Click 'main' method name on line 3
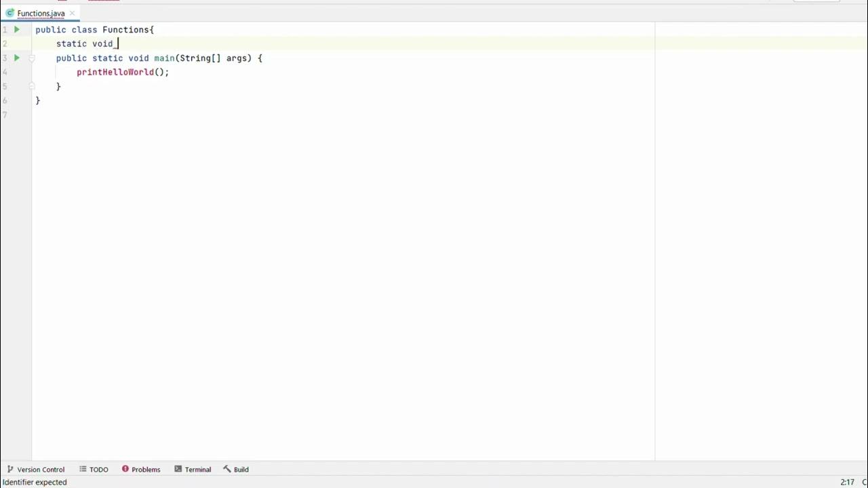Screen dimensions: 868x488 pos(164,58)
